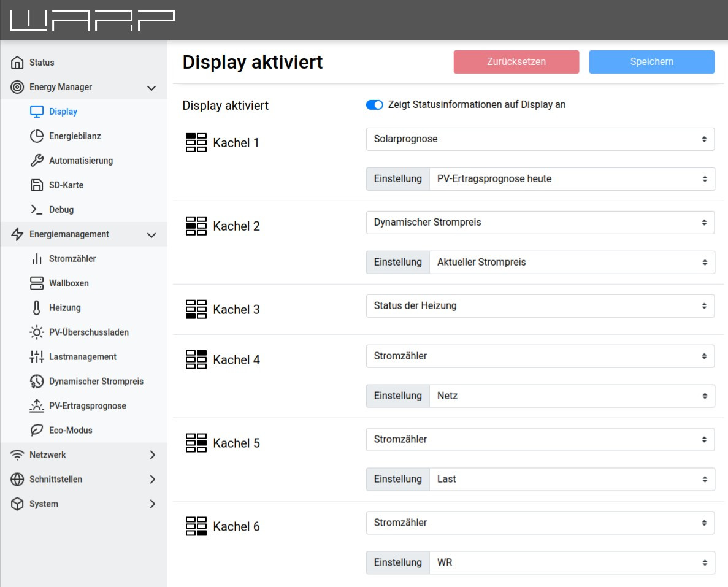Go to the Debug page

tap(61, 210)
